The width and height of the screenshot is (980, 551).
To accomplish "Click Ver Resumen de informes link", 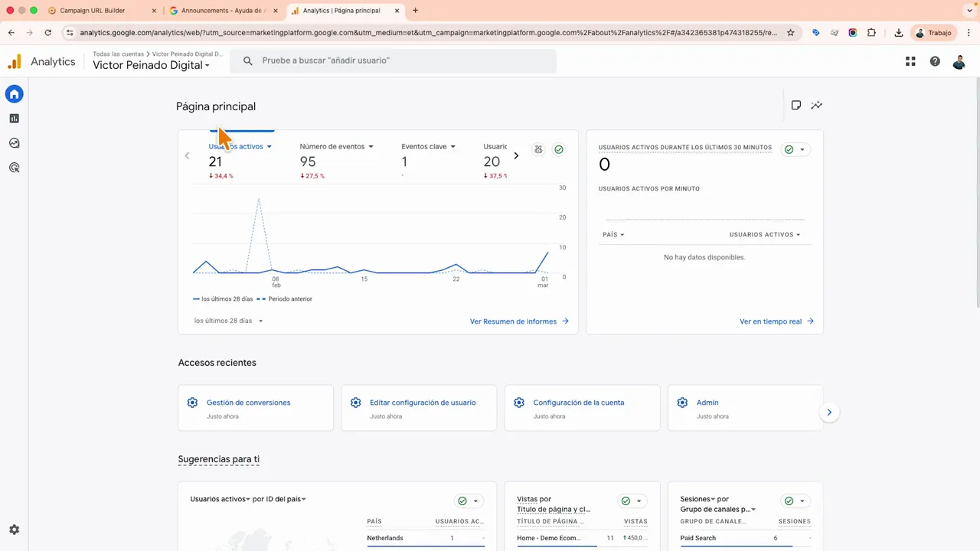I will (519, 321).
